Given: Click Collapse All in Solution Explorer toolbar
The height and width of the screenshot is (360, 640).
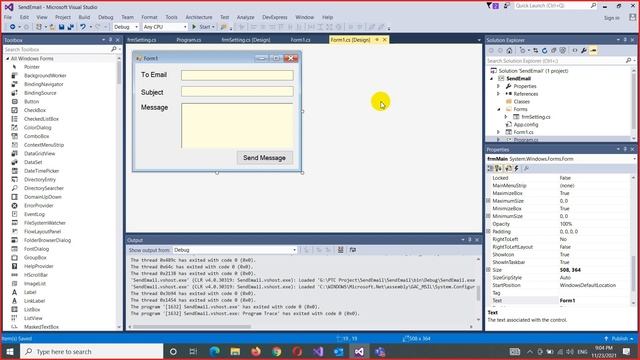Looking at the screenshot, I should (x=553, y=51).
